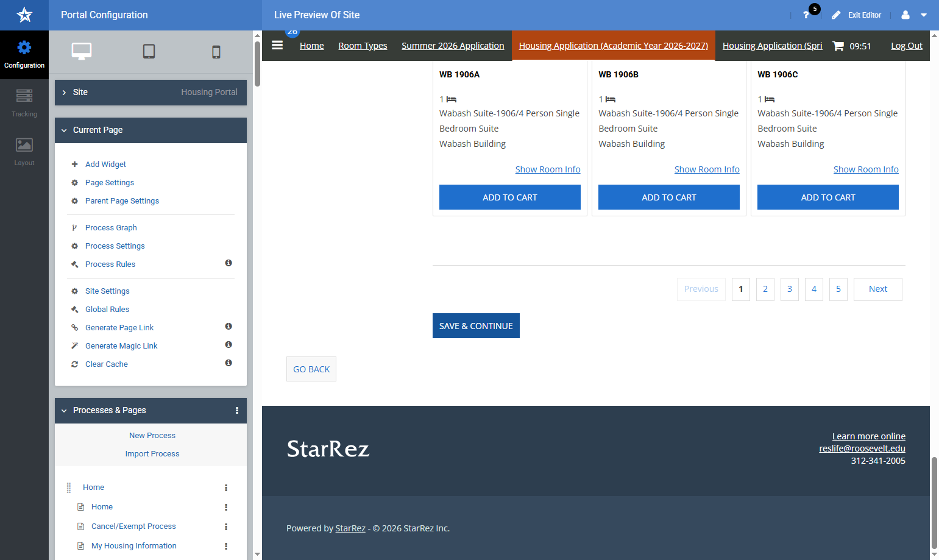Open the user account icon

point(905,15)
